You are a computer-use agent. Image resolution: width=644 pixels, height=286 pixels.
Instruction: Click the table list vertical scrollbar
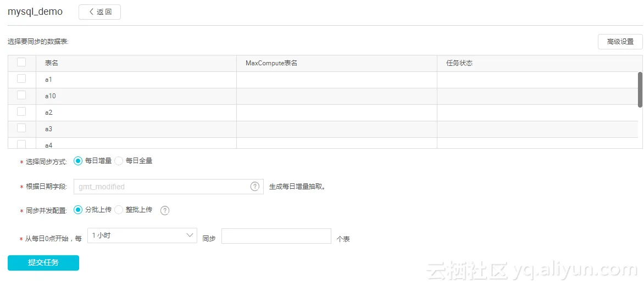(x=640, y=89)
